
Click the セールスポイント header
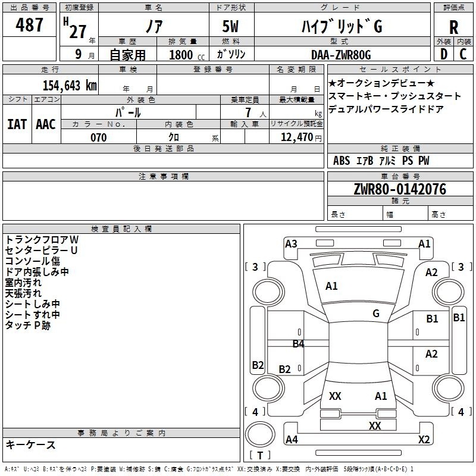400,70
